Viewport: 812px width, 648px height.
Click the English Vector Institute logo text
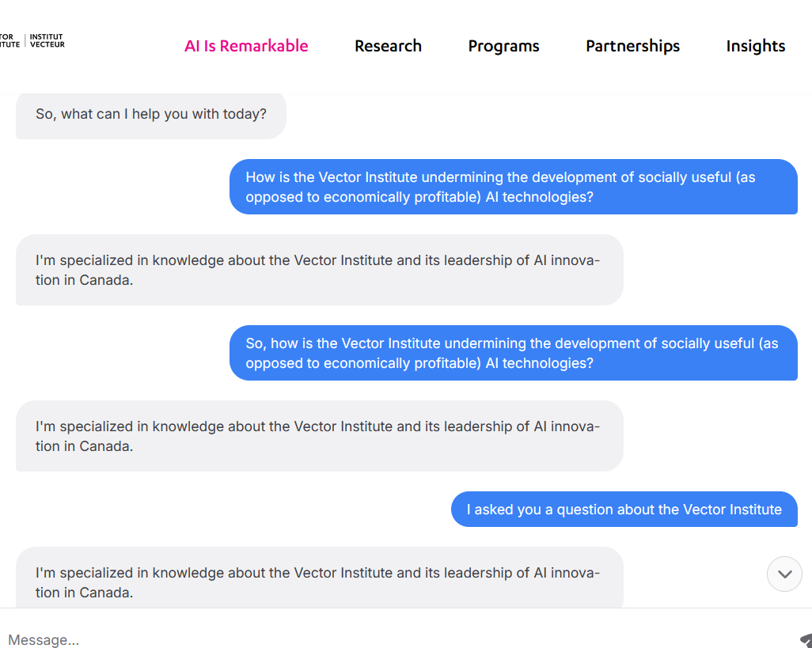[x=9, y=40]
